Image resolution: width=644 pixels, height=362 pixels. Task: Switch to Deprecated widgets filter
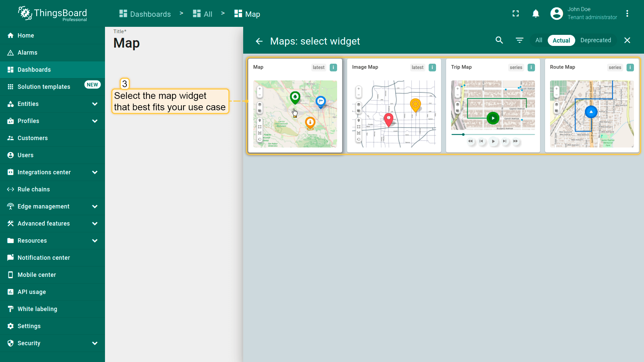pos(595,40)
